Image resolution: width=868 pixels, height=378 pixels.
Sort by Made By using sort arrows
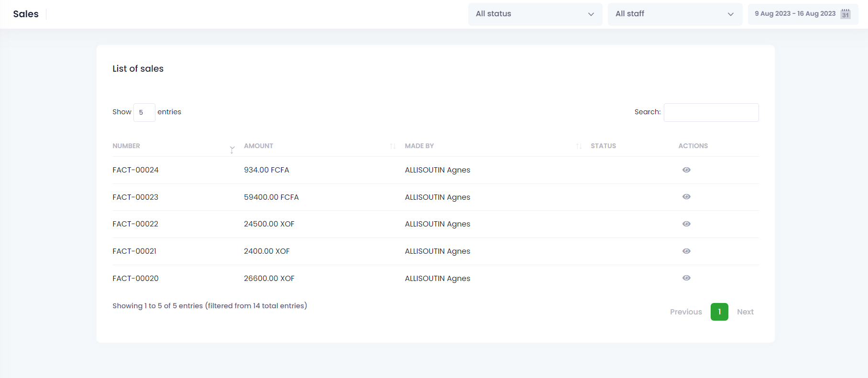click(579, 146)
